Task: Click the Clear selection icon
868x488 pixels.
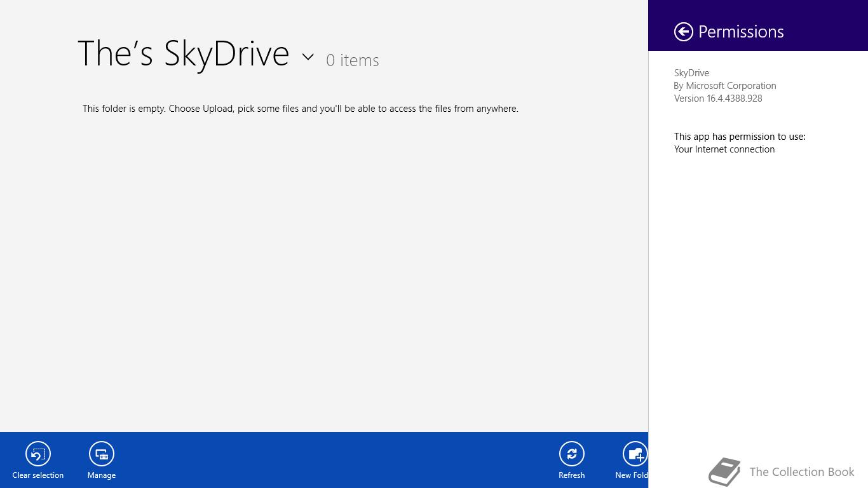Action: pos(38,454)
